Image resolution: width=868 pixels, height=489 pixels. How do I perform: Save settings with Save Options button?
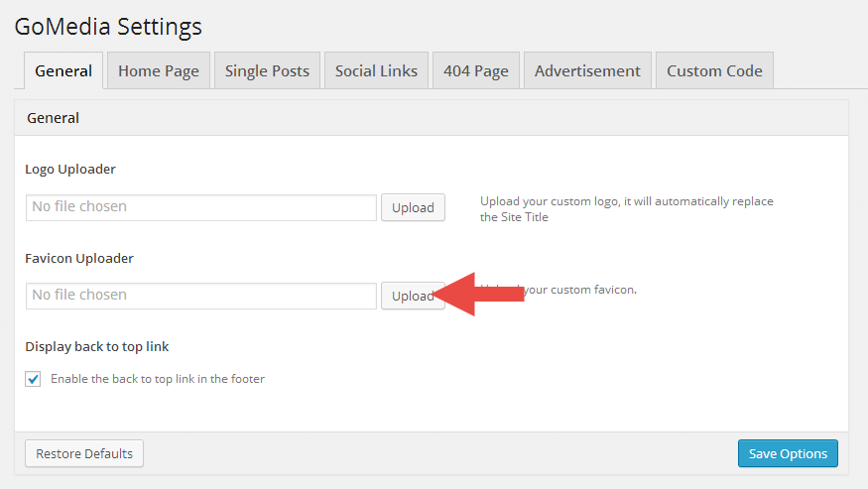tap(788, 453)
